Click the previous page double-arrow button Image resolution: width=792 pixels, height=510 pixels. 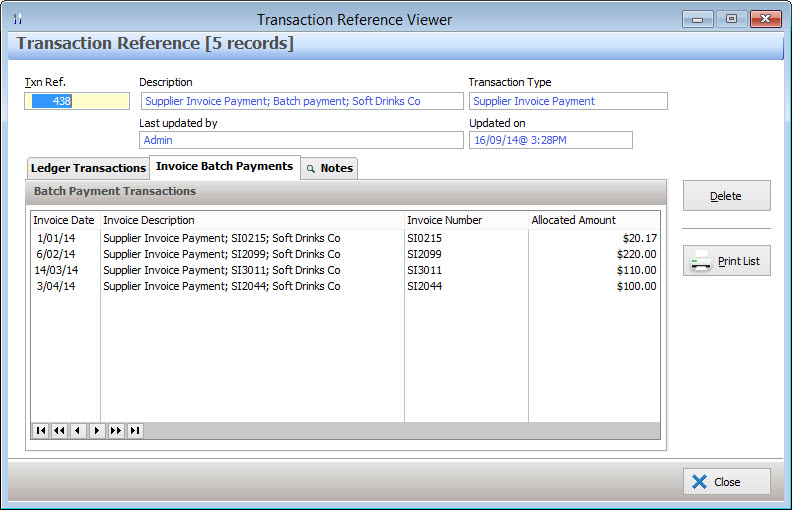[x=59, y=430]
